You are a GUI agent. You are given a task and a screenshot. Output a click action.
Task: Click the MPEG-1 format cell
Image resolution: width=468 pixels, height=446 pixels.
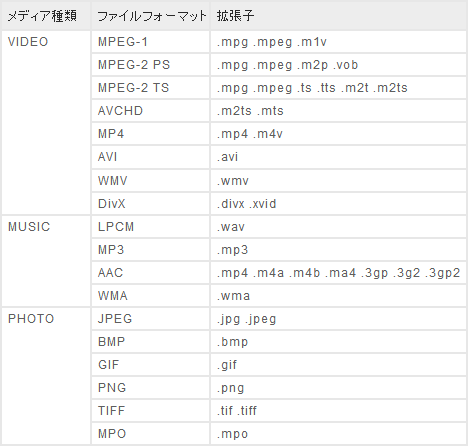(x=151, y=42)
